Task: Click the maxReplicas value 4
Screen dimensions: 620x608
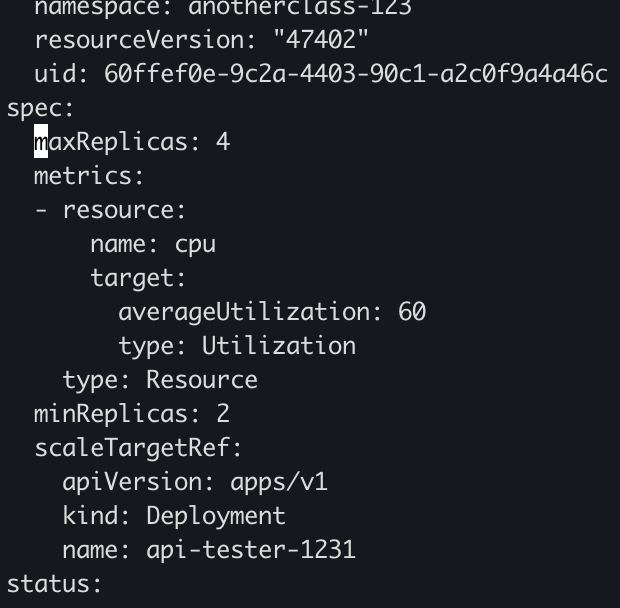Action: [223, 142]
